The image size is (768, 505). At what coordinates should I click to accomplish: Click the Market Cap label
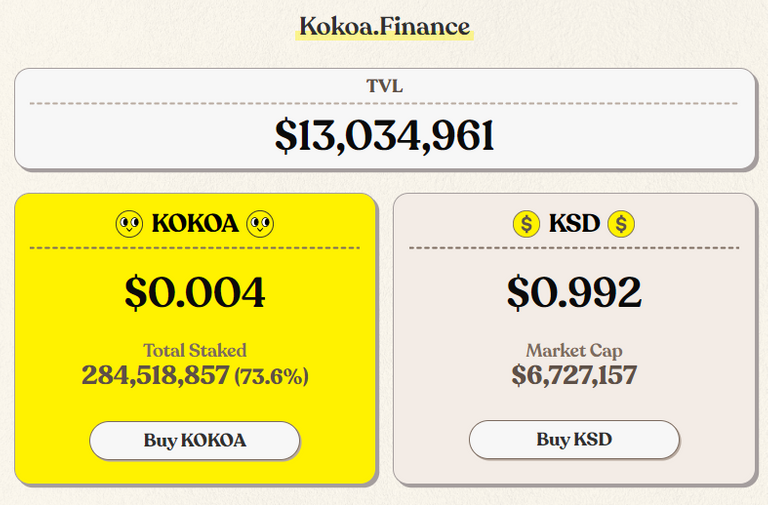tap(574, 351)
